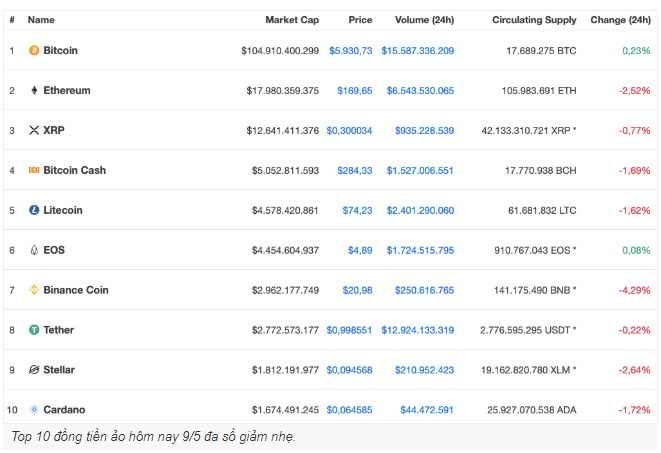
Task: Select Bitcoin market cap $104.910.400.299
Action: coord(280,51)
